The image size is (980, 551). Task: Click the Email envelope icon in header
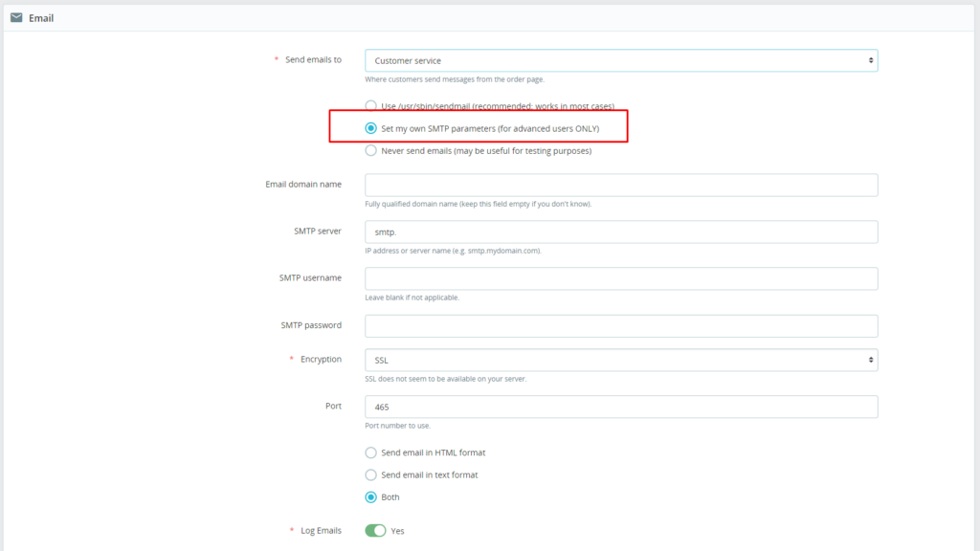[x=16, y=17]
